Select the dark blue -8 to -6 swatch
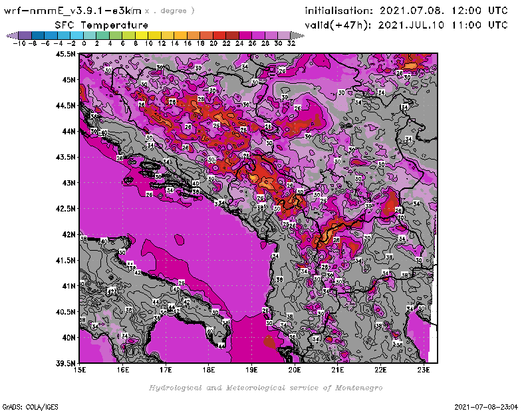Screen dimensions: 532x411 click(38, 35)
